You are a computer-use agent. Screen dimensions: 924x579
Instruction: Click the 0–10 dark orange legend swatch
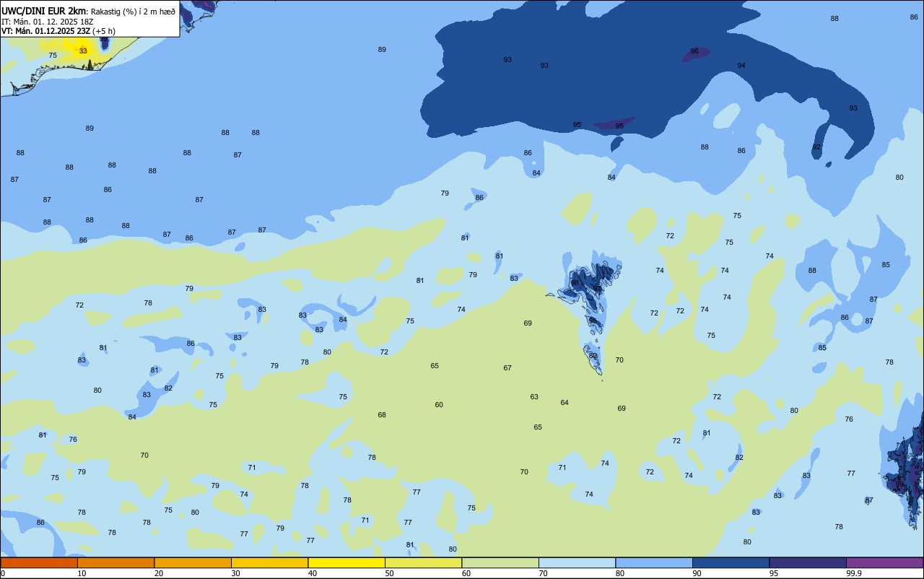pos(39,562)
